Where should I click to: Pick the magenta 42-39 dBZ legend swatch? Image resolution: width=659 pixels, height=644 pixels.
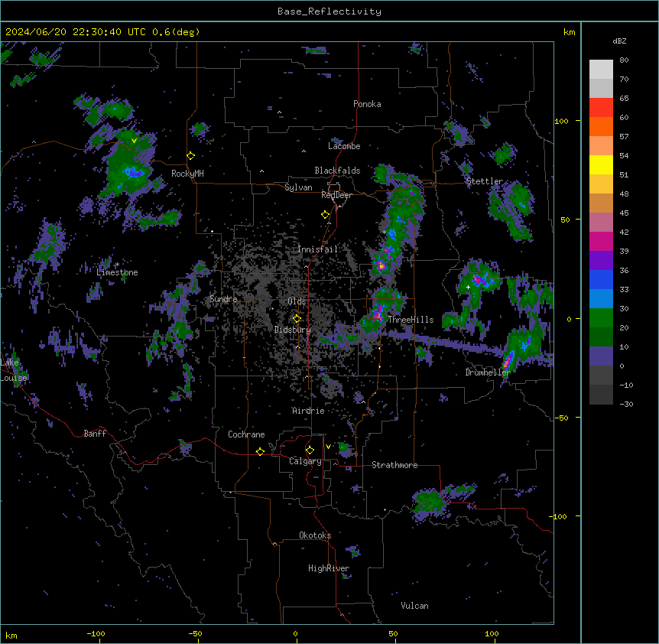(x=601, y=241)
